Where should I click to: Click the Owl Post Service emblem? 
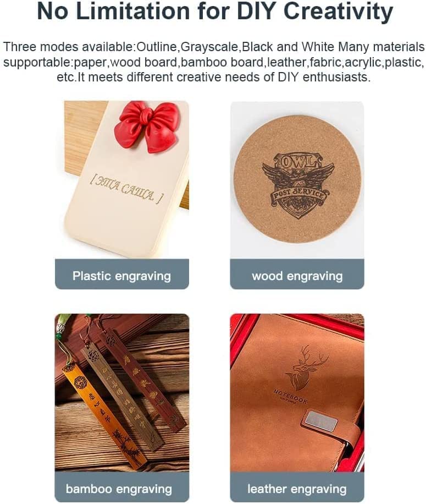click(x=298, y=185)
